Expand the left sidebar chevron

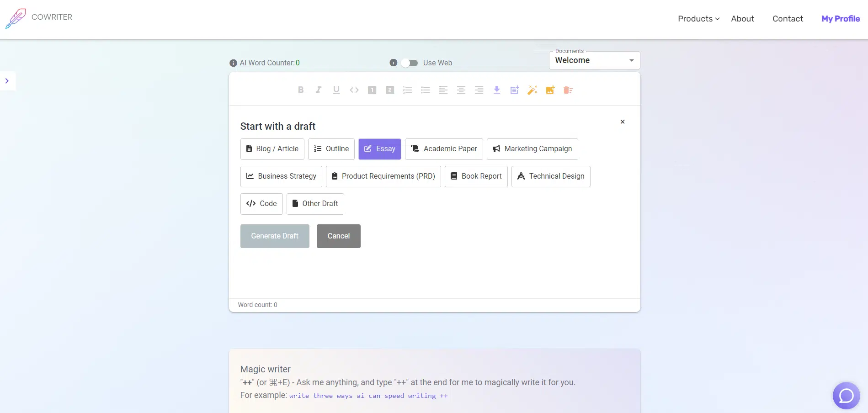7,81
